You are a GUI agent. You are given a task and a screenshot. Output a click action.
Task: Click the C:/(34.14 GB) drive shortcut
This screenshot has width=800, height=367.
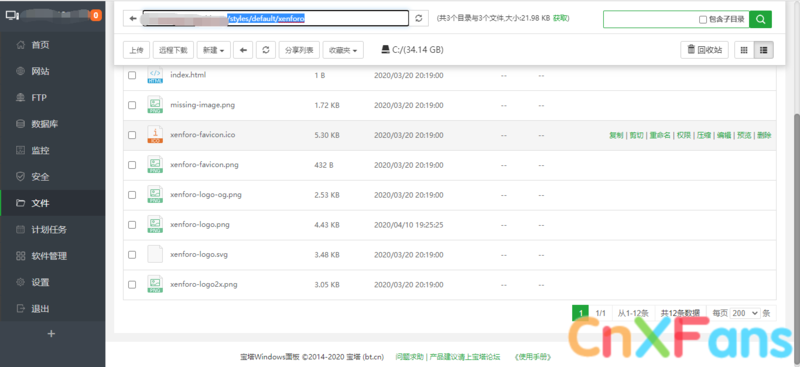412,50
